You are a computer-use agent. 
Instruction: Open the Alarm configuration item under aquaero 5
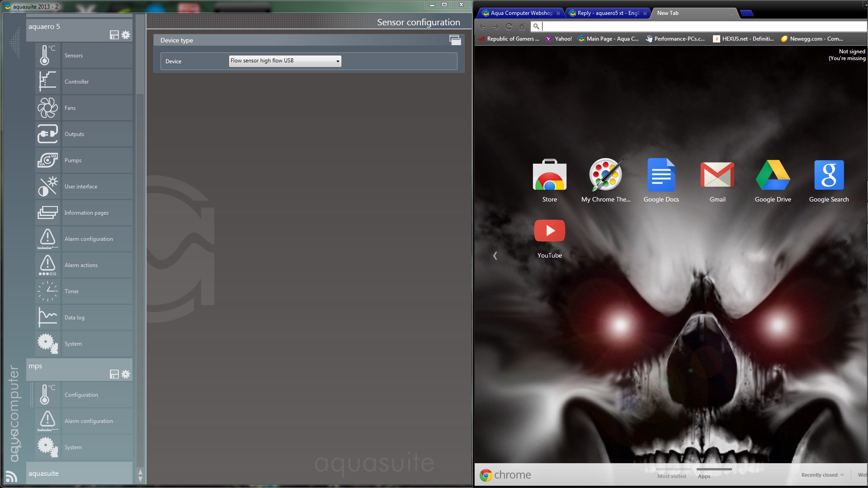(x=89, y=239)
